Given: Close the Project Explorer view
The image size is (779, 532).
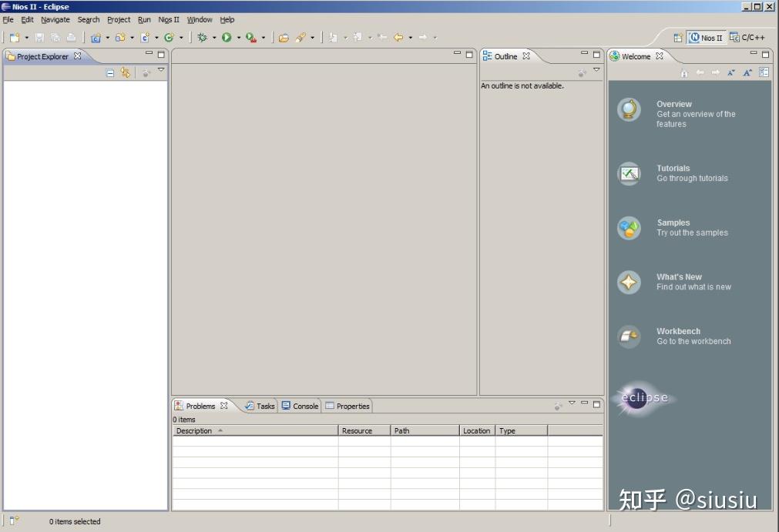Looking at the screenshot, I should pyautogui.click(x=78, y=56).
